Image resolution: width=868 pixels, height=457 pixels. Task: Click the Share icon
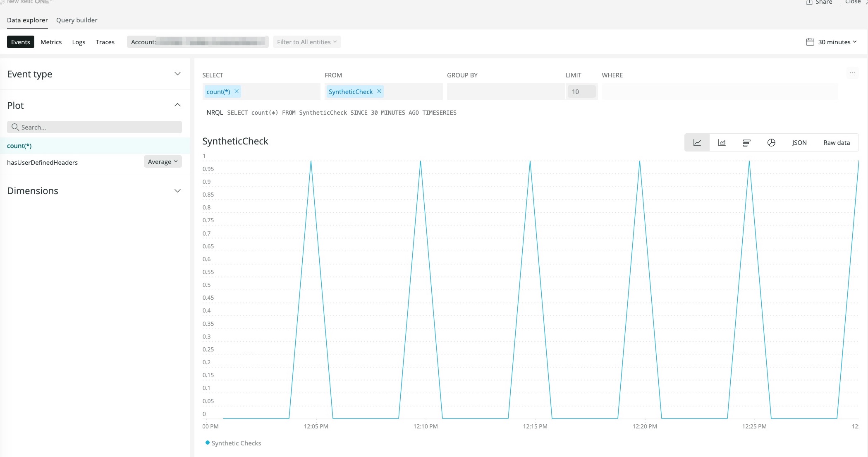click(x=809, y=2)
